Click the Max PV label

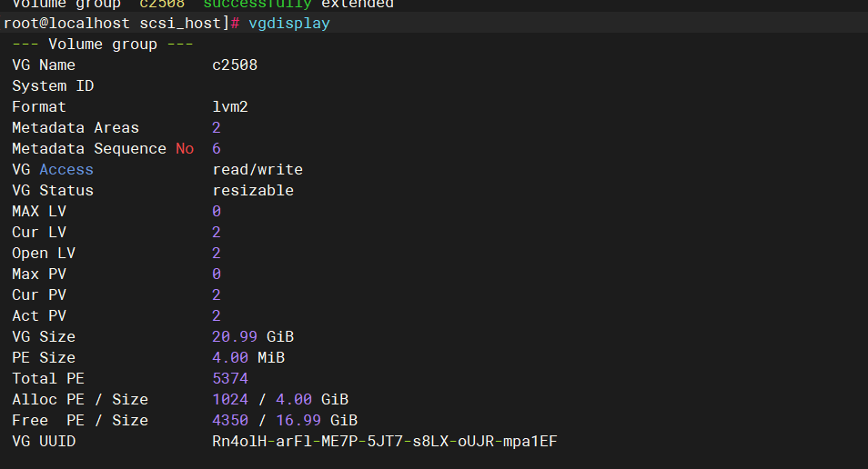(x=39, y=274)
